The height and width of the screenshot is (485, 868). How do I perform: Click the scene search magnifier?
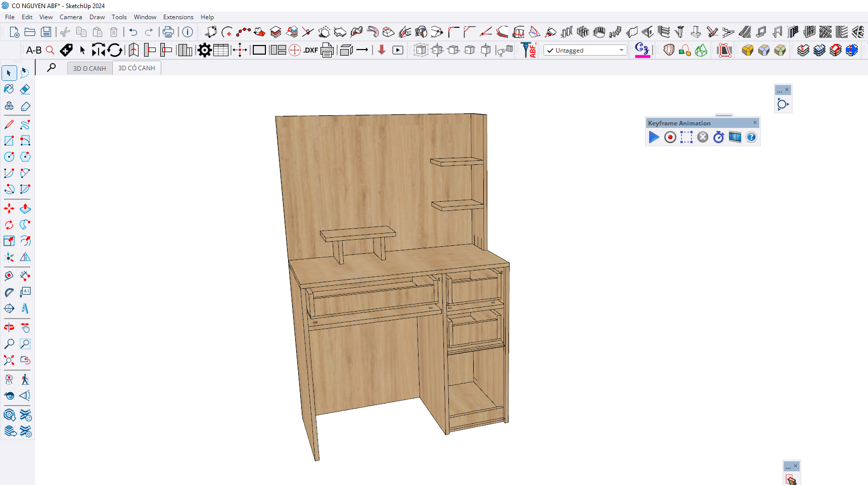click(52, 68)
